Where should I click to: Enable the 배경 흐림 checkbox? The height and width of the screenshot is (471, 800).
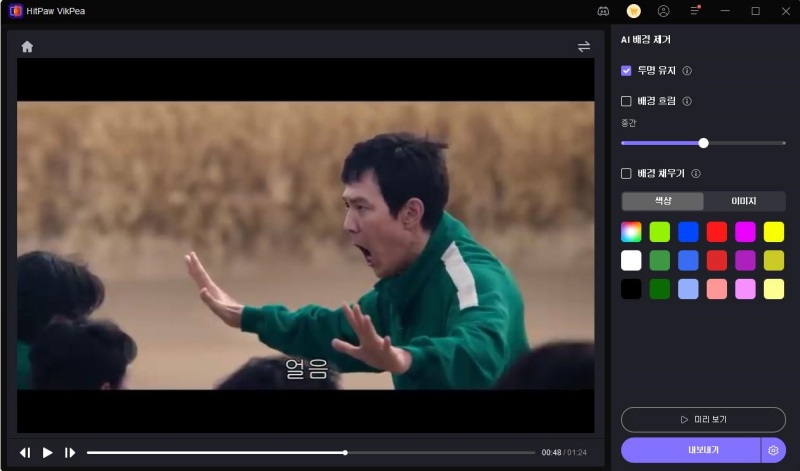[x=626, y=101]
